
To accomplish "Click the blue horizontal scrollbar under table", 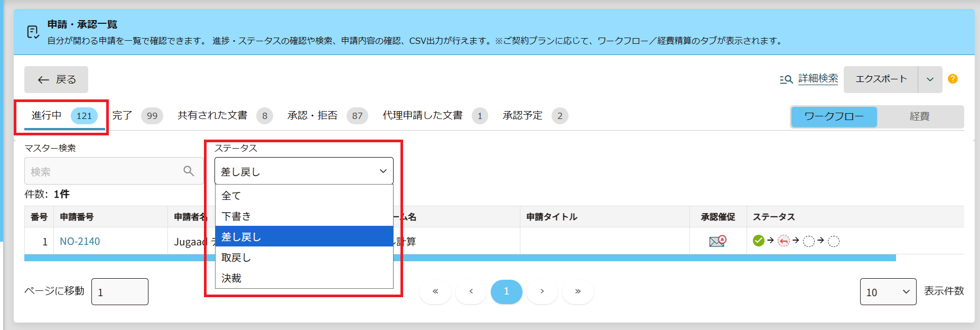I will coord(460,258).
